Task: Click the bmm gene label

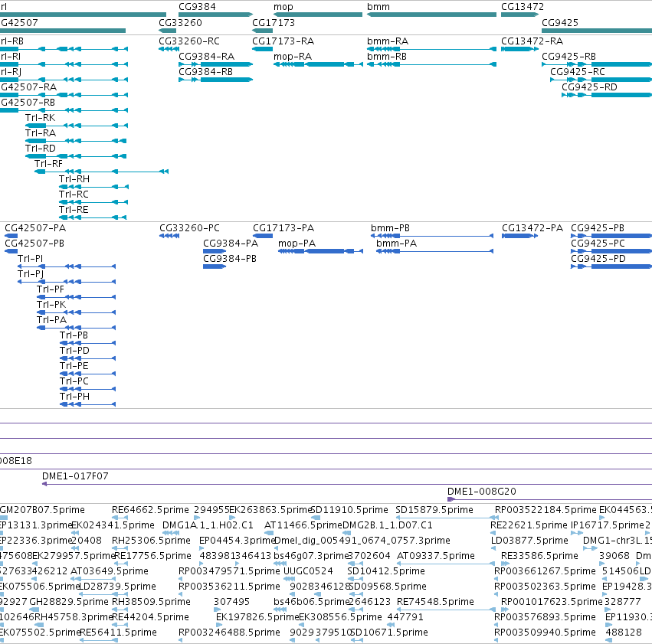Action: [378, 7]
